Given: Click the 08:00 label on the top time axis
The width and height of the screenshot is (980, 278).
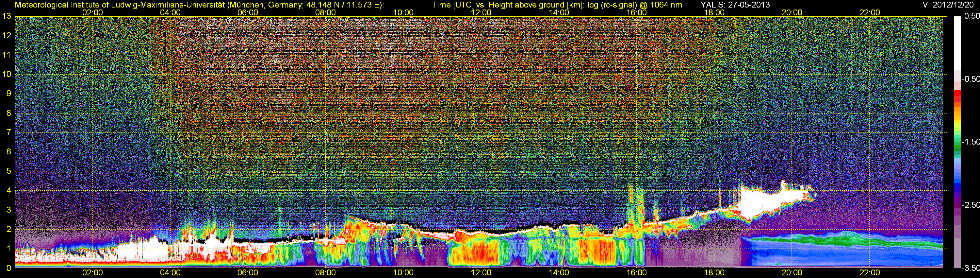Looking at the screenshot, I should point(326,12).
